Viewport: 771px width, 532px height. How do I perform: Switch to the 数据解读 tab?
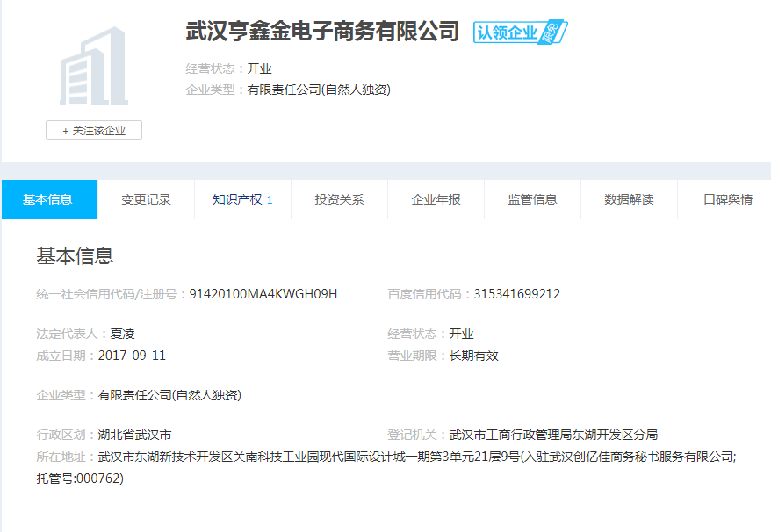pos(629,199)
